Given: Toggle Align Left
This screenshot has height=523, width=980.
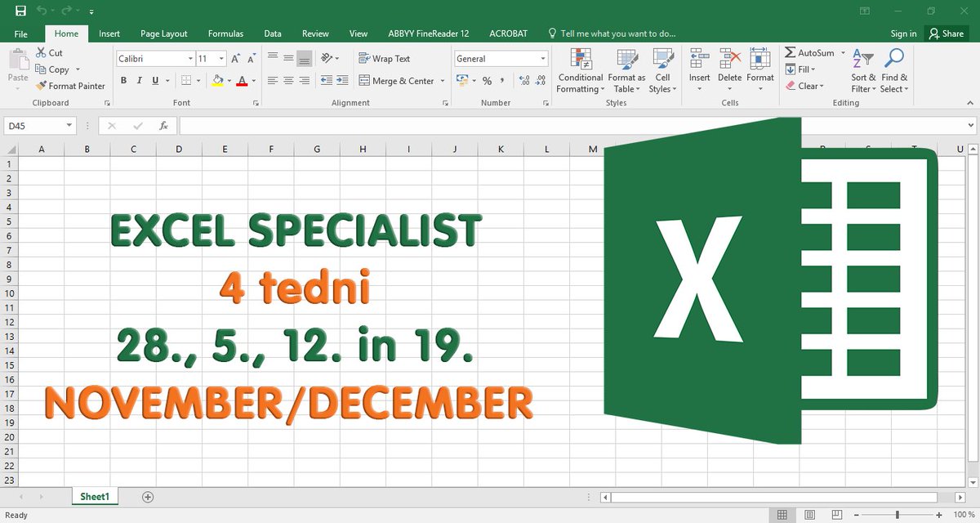Looking at the screenshot, I should point(273,81).
